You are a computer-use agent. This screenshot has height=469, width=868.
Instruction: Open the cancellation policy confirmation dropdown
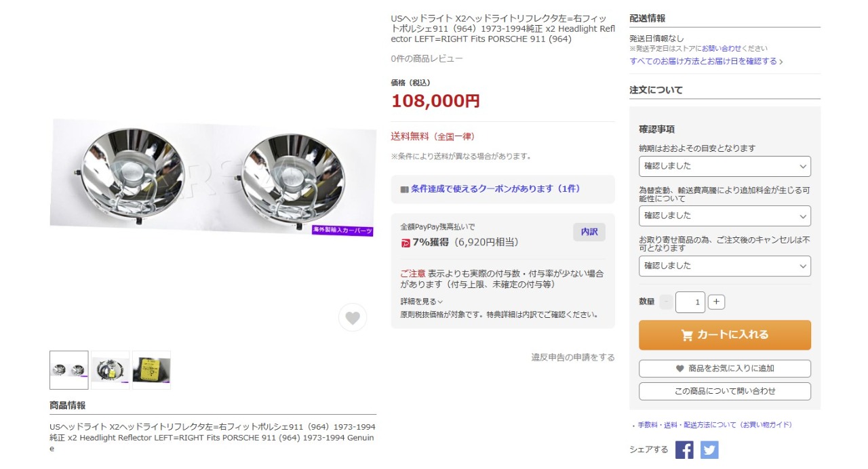click(725, 266)
